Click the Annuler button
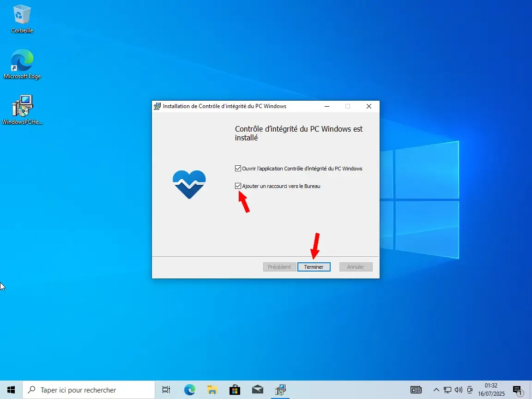The image size is (532, 399). (356, 267)
